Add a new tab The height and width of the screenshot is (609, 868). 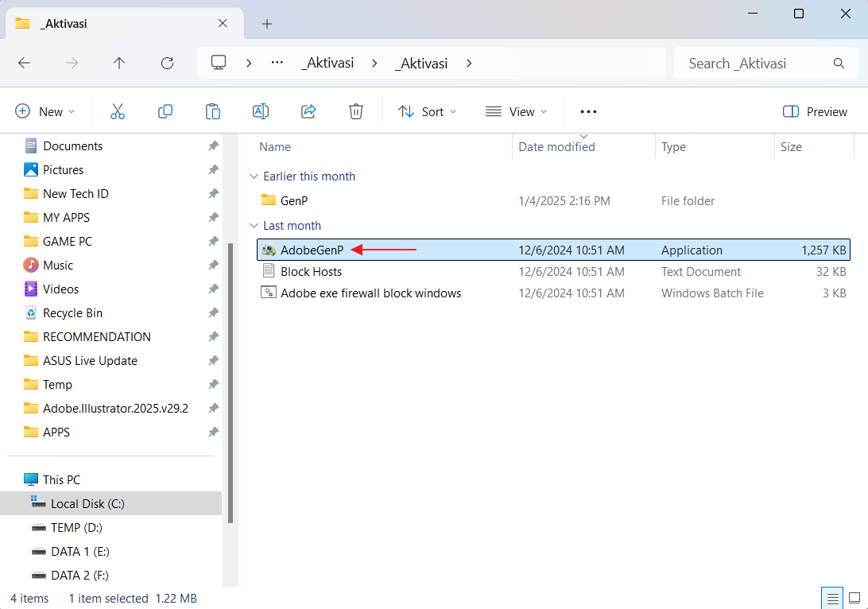[x=267, y=24]
